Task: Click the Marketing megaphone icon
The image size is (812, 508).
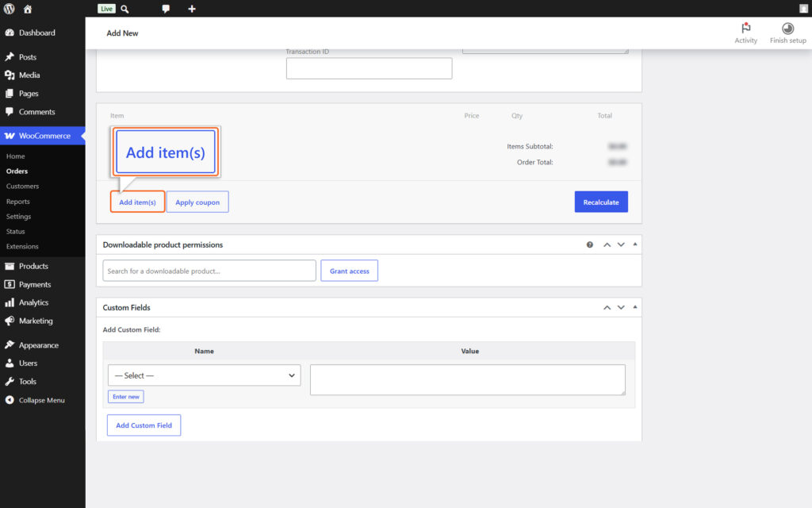Action: [10, 321]
